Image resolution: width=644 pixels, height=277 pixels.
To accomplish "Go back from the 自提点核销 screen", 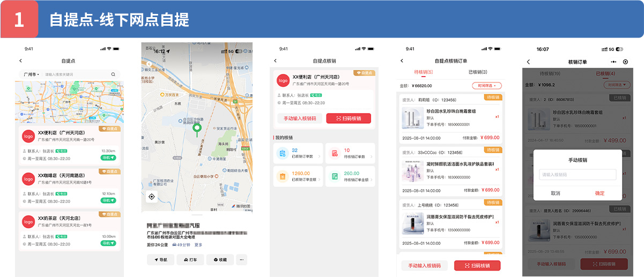I will coord(275,61).
